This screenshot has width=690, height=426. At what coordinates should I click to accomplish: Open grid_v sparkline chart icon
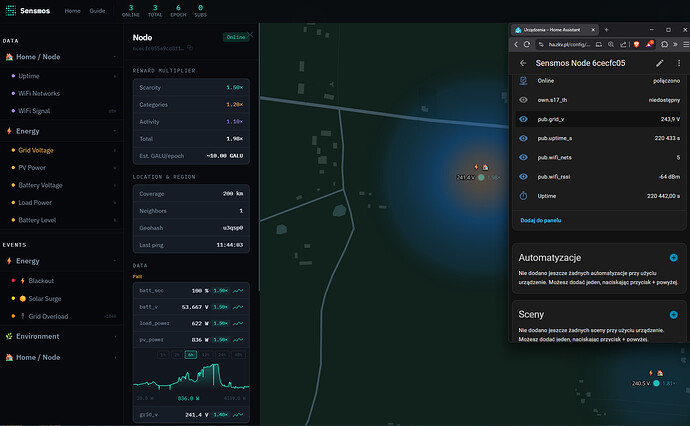coord(238,415)
